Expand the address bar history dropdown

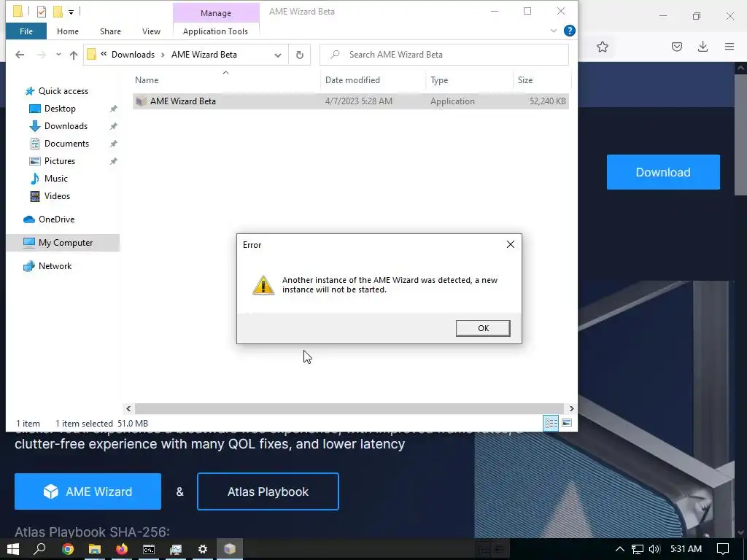(278, 55)
